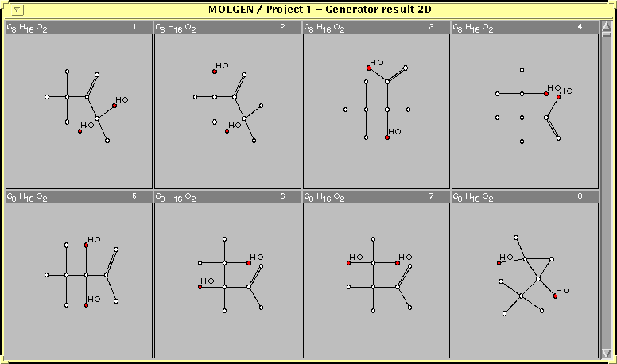Select molecule structure number 6

tap(228, 281)
